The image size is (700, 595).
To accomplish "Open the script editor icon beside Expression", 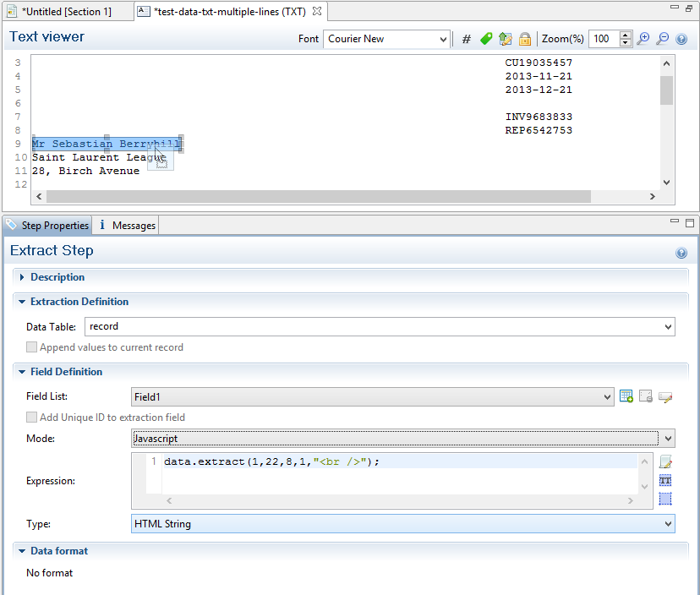I will click(x=665, y=462).
